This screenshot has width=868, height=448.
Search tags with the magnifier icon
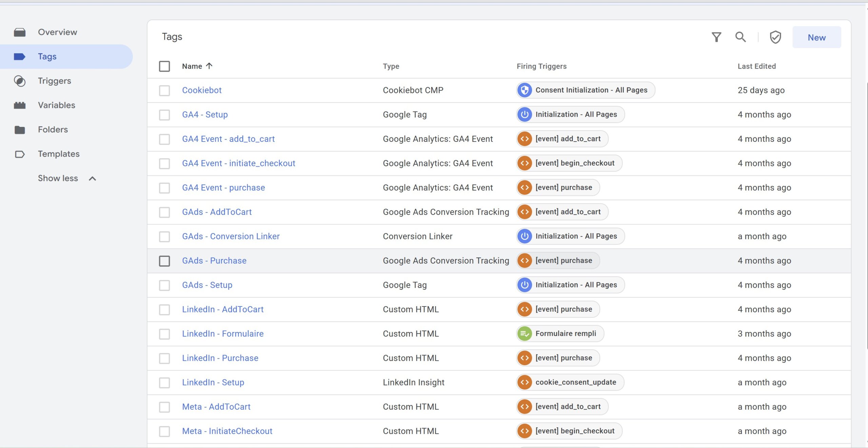tap(741, 37)
